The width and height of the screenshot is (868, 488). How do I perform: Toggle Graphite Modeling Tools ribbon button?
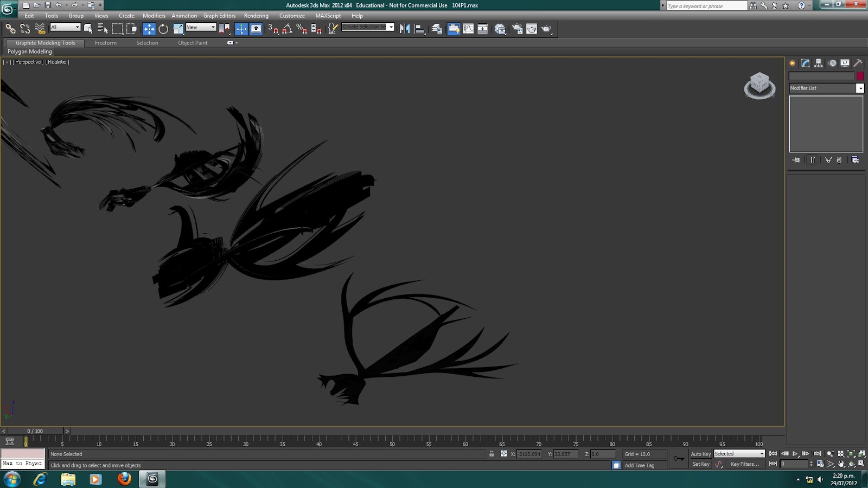click(x=454, y=29)
